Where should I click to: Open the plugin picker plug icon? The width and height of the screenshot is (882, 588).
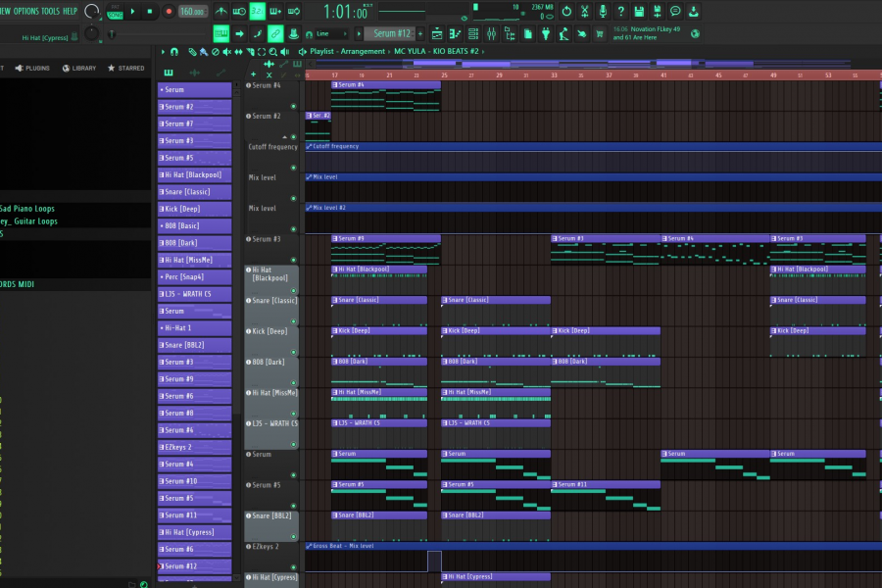[546, 33]
